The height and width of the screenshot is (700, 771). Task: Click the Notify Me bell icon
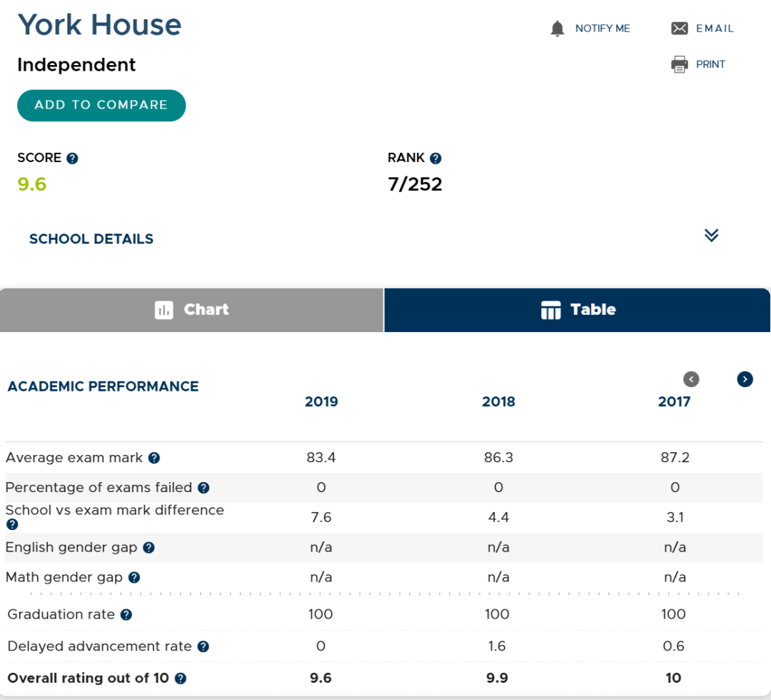(557, 29)
